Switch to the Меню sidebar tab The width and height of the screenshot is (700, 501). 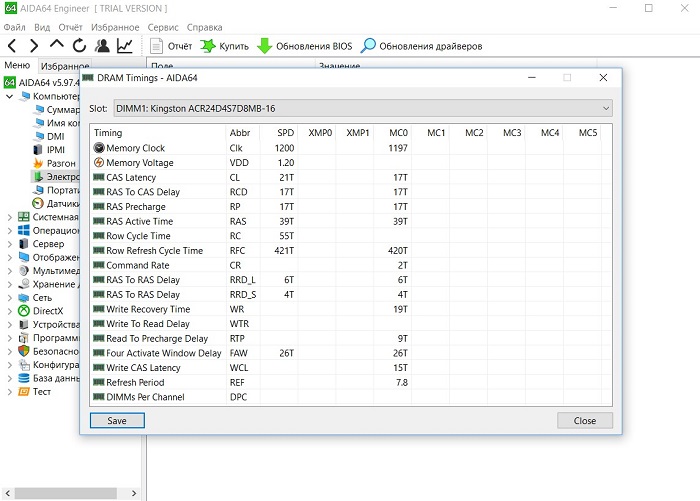17,65
